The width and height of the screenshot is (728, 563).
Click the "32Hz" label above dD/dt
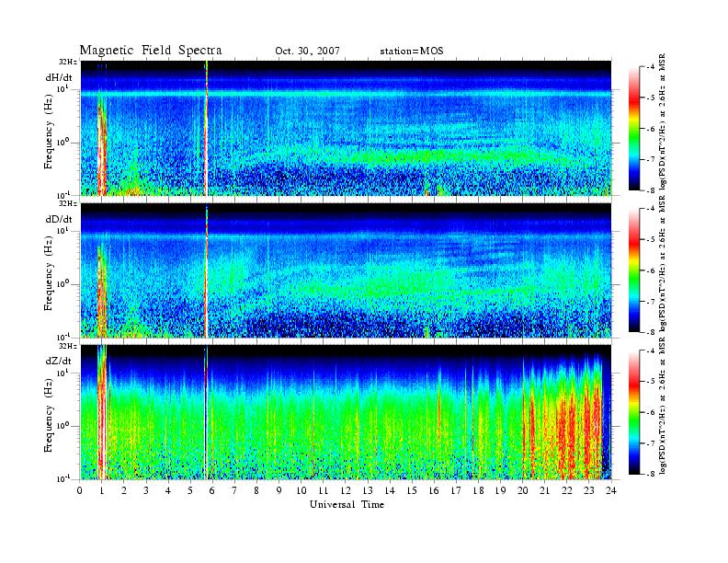68,203
